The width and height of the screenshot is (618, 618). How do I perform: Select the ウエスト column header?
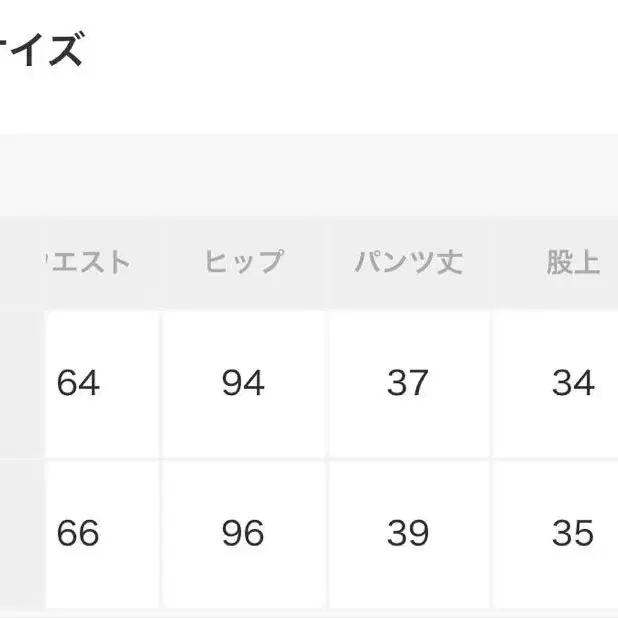(88, 263)
